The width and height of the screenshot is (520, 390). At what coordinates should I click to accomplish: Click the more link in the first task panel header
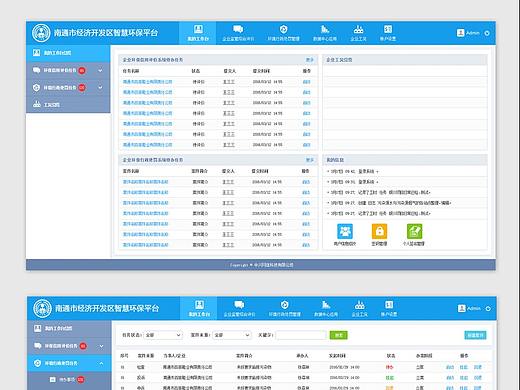coord(310,60)
